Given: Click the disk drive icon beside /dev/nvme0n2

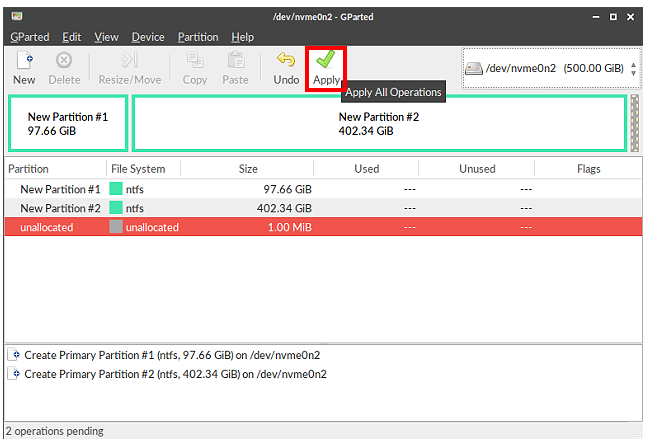Looking at the screenshot, I should coord(474,69).
